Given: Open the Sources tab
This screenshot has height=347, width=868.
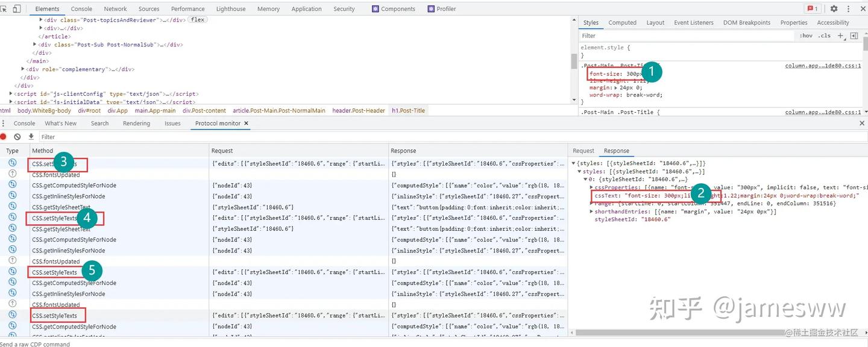Looking at the screenshot, I should (149, 9).
